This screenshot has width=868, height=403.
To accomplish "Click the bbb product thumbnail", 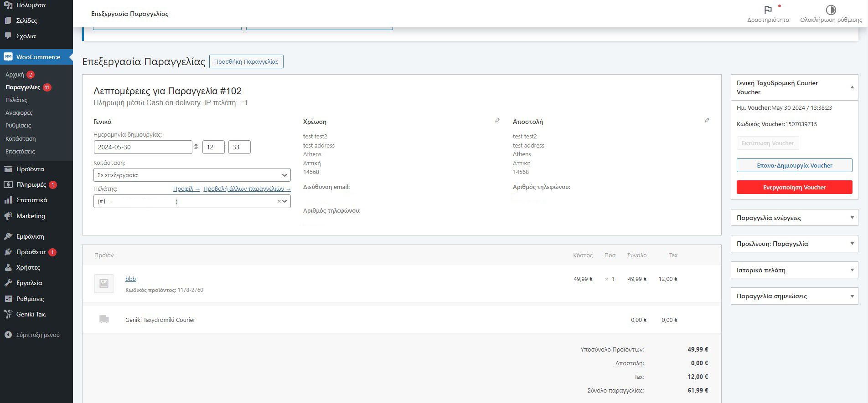I will pos(104,283).
